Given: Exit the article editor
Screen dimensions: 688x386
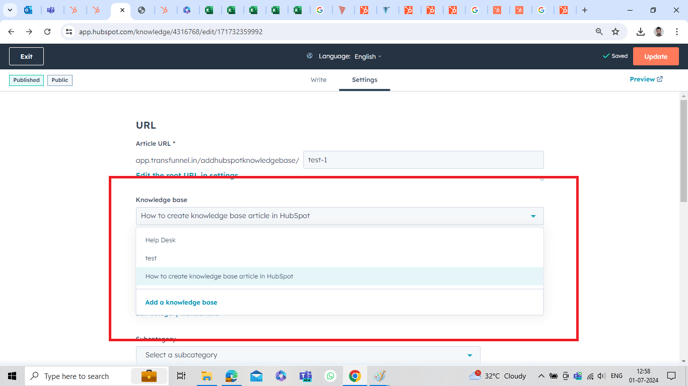Looking at the screenshot, I should (26, 56).
